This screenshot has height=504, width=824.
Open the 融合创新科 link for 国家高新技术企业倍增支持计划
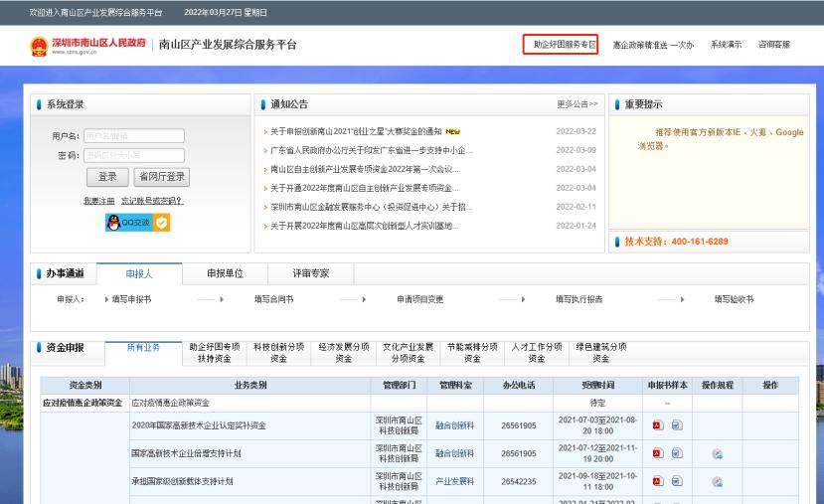(x=453, y=453)
